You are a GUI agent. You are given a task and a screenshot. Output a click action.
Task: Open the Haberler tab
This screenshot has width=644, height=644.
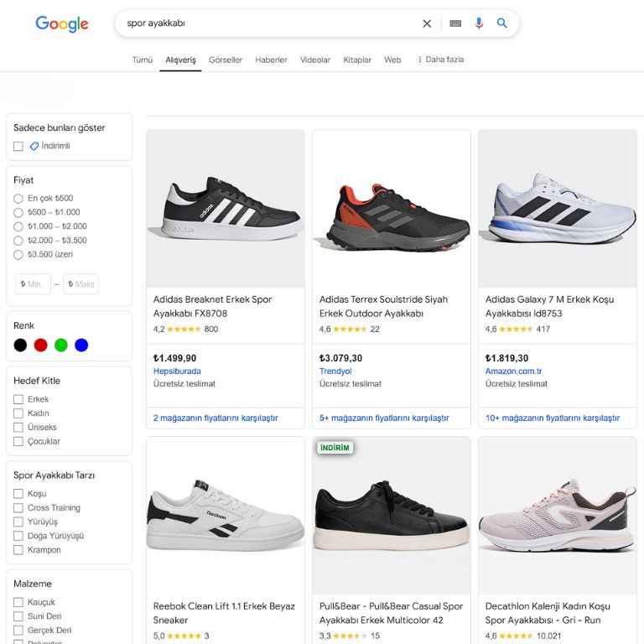271,60
